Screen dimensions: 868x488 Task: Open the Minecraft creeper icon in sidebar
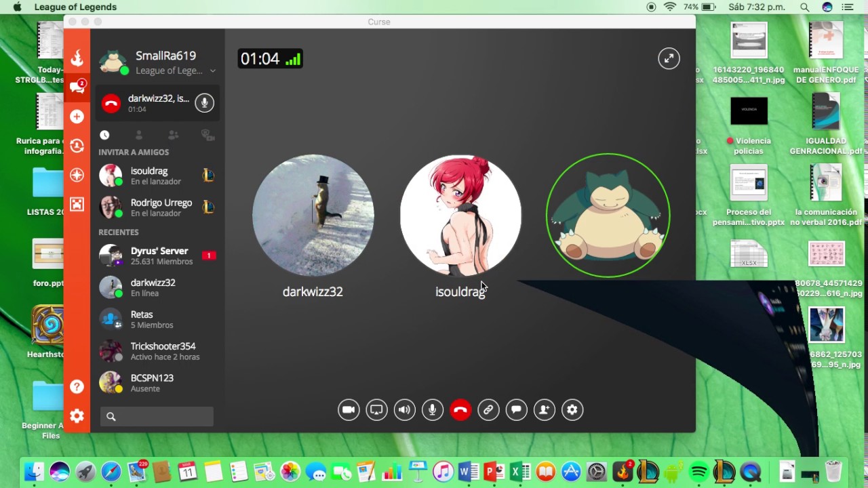77,204
